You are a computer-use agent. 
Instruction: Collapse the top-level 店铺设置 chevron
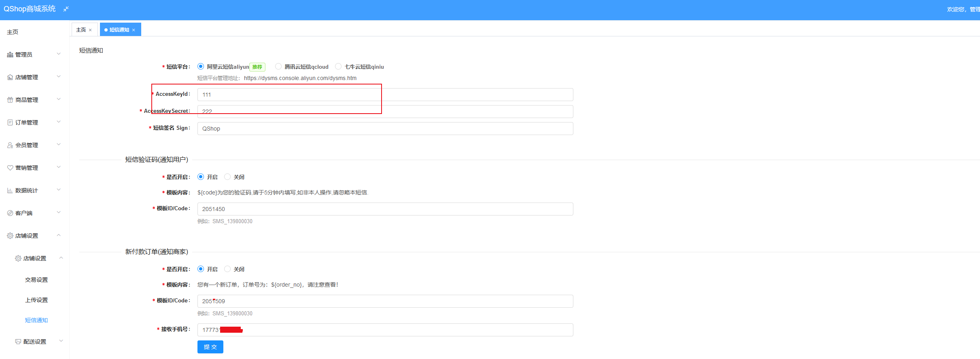coord(59,235)
